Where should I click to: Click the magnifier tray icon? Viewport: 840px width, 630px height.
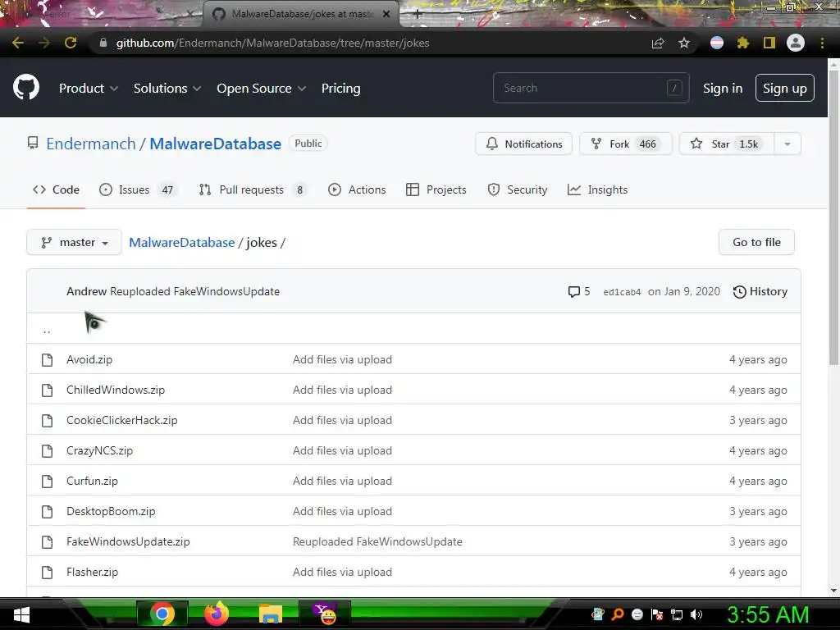pos(618,614)
